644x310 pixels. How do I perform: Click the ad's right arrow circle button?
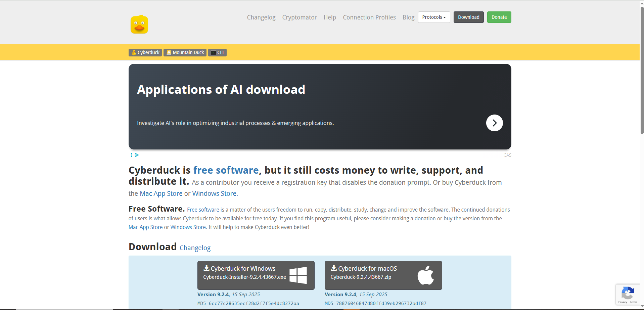(494, 123)
